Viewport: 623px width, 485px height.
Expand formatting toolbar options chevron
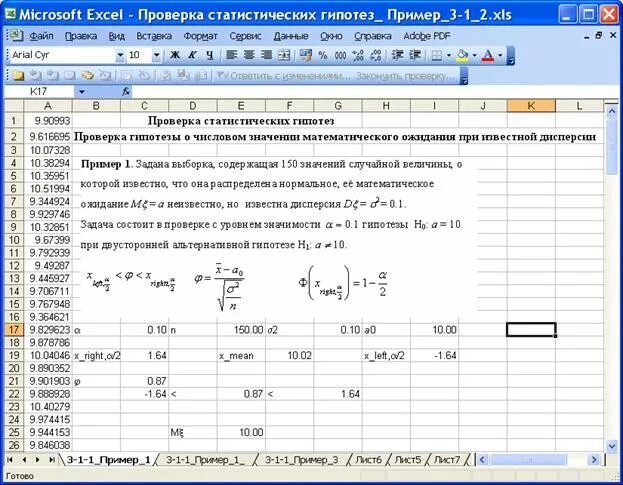tap(511, 56)
